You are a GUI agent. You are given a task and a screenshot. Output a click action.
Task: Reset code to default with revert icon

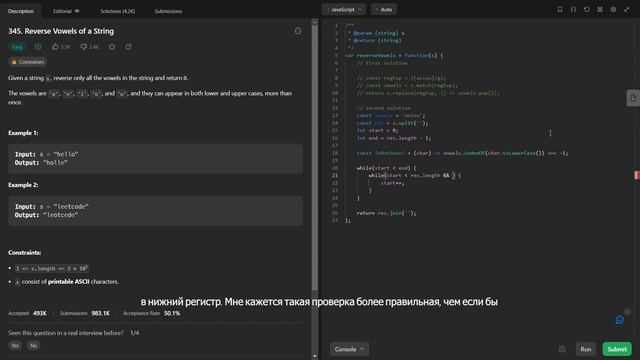pos(587,9)
